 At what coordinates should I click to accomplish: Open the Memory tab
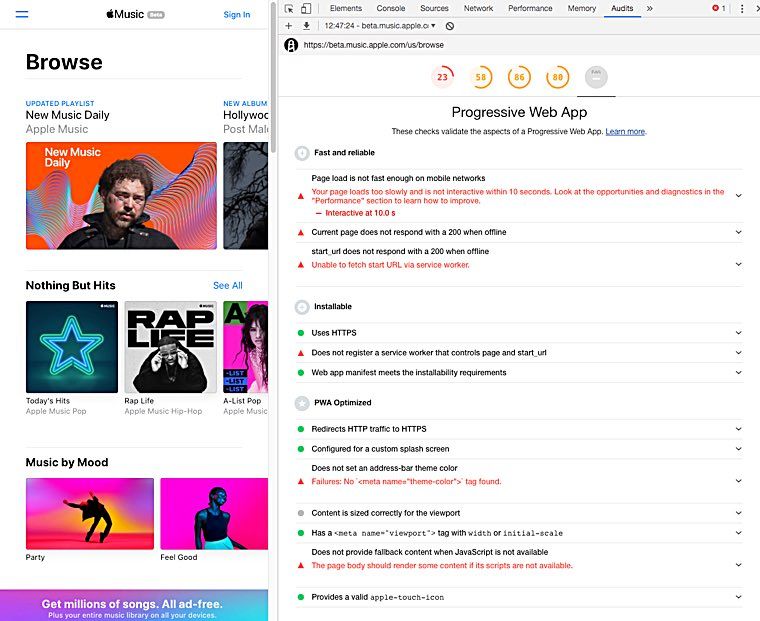point(582,8)
